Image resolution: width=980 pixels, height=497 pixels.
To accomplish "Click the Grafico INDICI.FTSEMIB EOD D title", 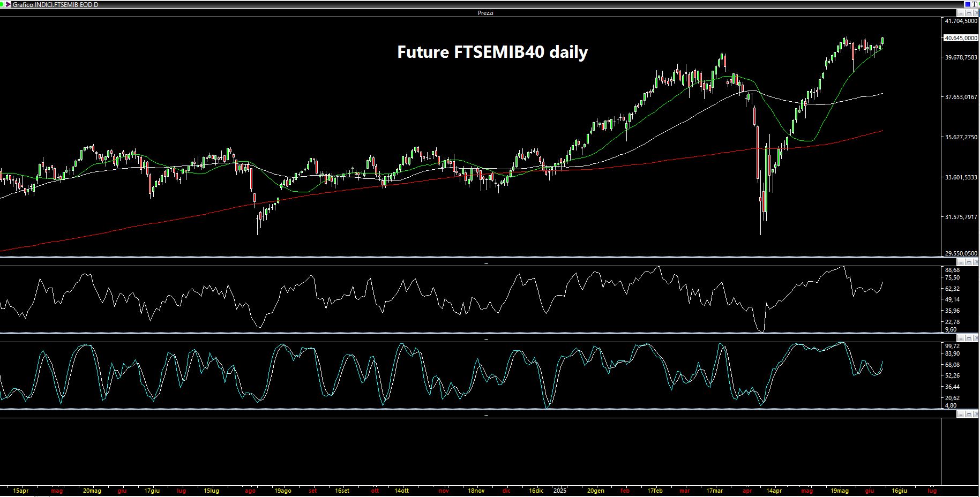I will (55, 4).
